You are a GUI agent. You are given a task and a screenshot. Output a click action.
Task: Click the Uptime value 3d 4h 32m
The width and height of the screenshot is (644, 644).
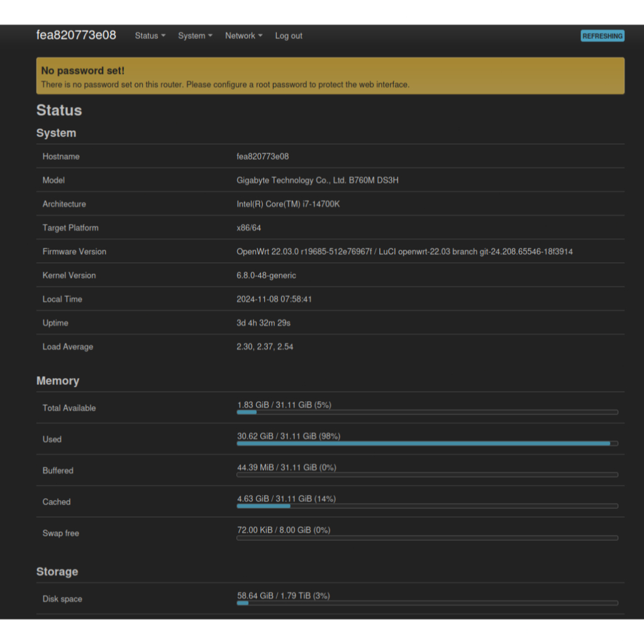(264, 323)
